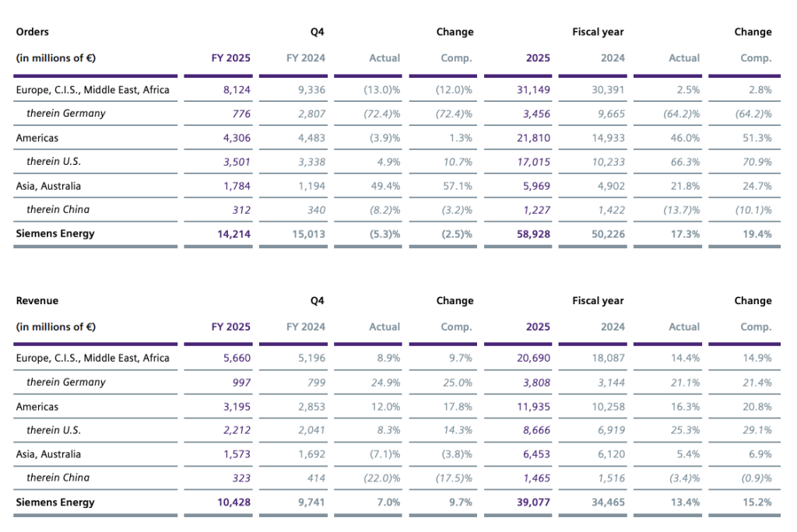
Task: Click the "Orders" table heading
Action: coord(32,32)
